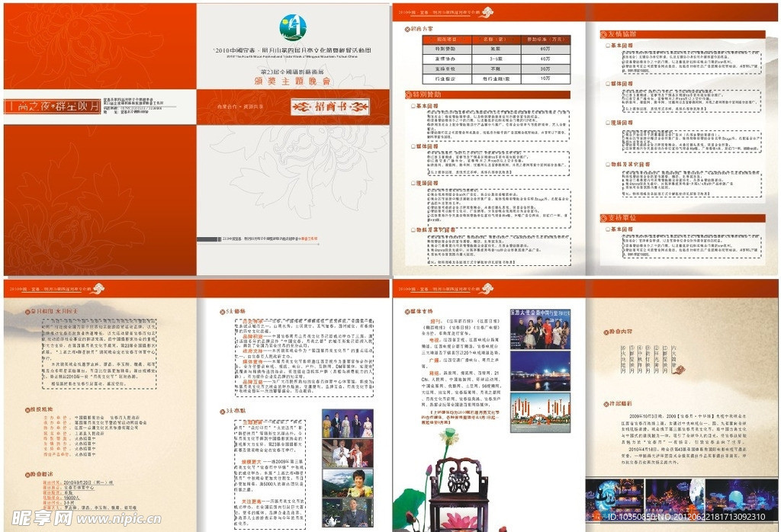The image size is (781, 532).
Task: Click the circular bullet beside 友情協辦 heading
Action: coord(603,34)
